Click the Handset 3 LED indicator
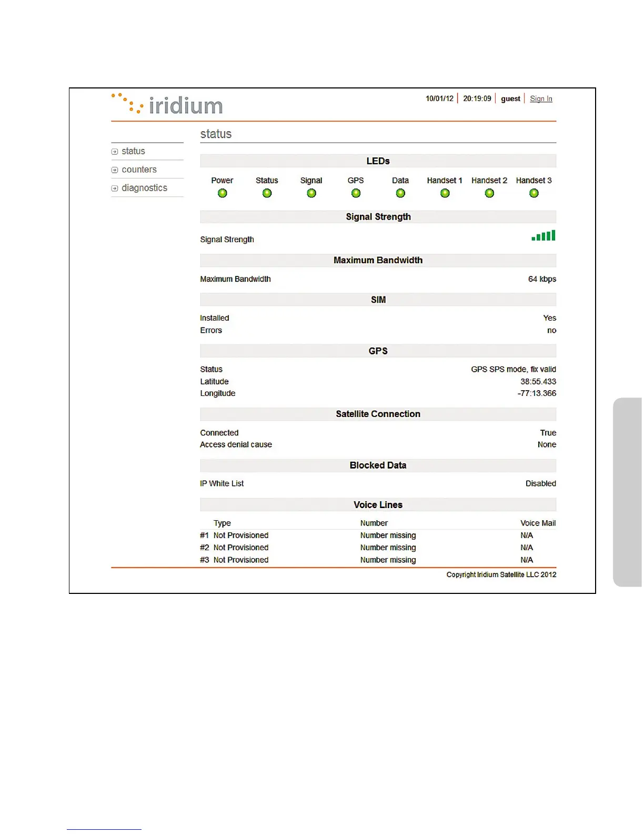 534,193
